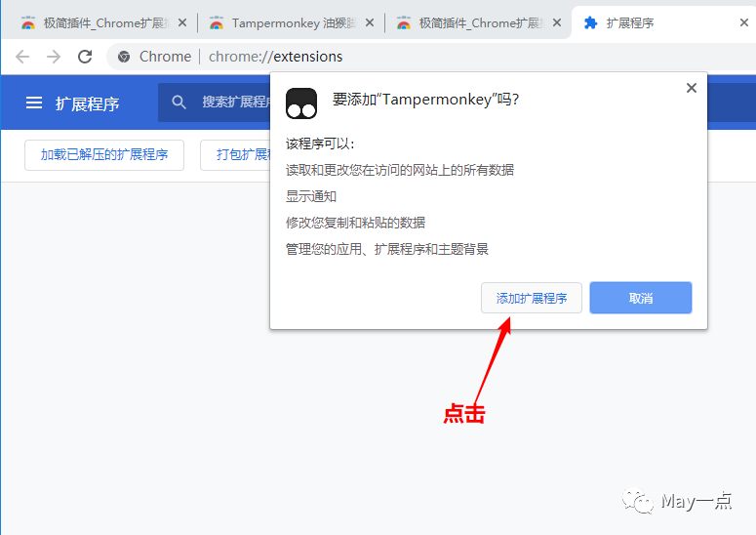This screenshot has height=535, width=756.
Task: Click the 修改您复制和粘贴的数据 line
Action: (355, 223)
